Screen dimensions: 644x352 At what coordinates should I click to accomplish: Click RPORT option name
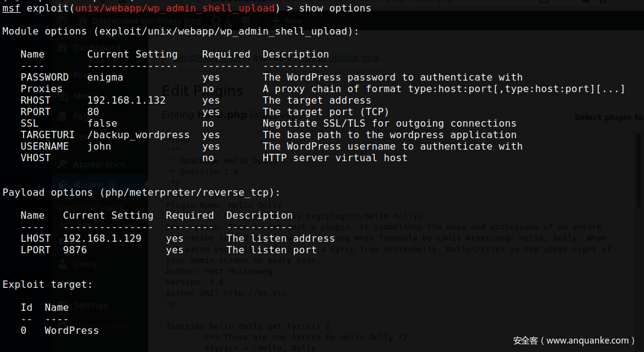36,112
